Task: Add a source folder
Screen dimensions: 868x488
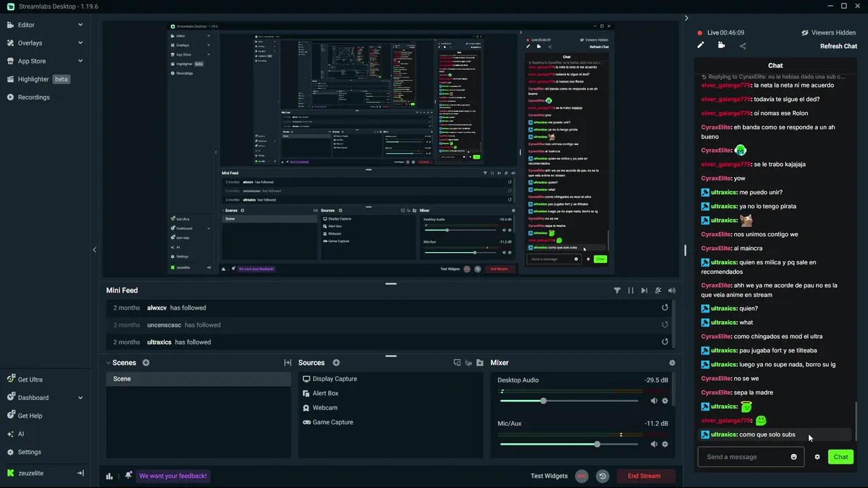Action: (480, 363)
